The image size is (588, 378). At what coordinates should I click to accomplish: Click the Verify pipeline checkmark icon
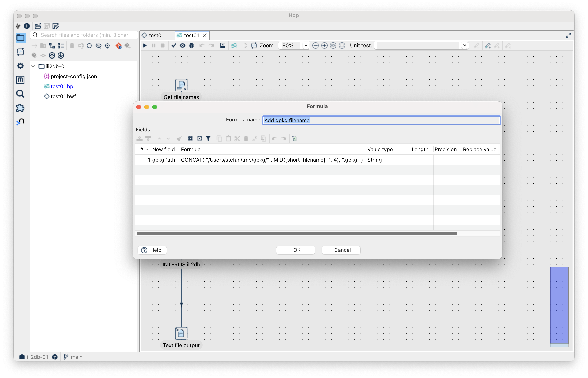coord(174,45)
